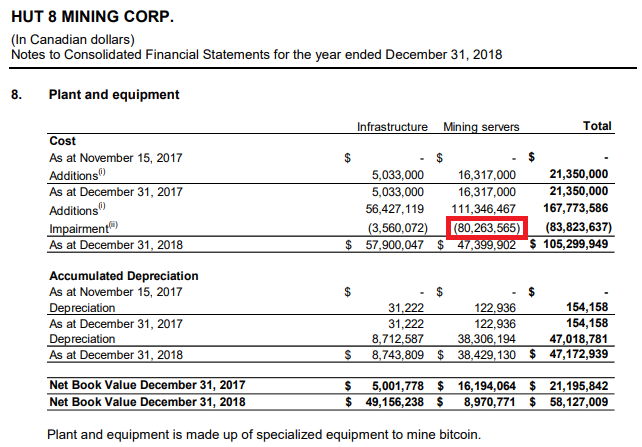Click the 47,399,902 Mining servers cost value

486,245
